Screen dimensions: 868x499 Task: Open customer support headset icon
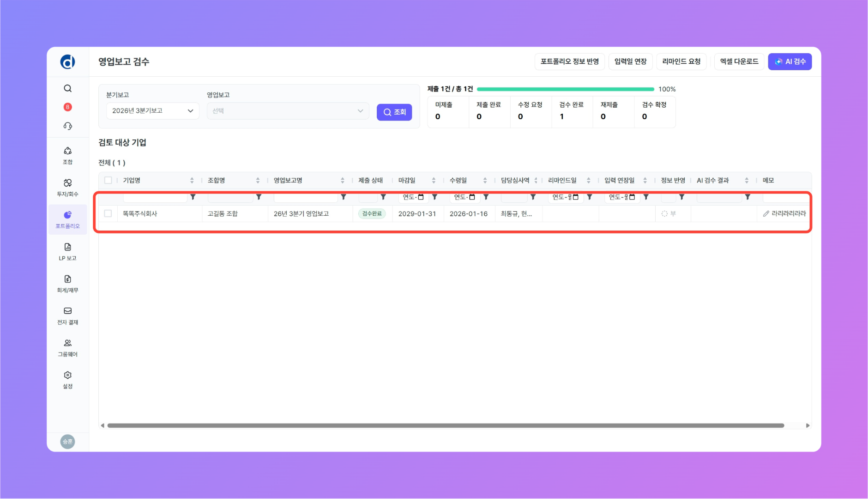point(67,126)
